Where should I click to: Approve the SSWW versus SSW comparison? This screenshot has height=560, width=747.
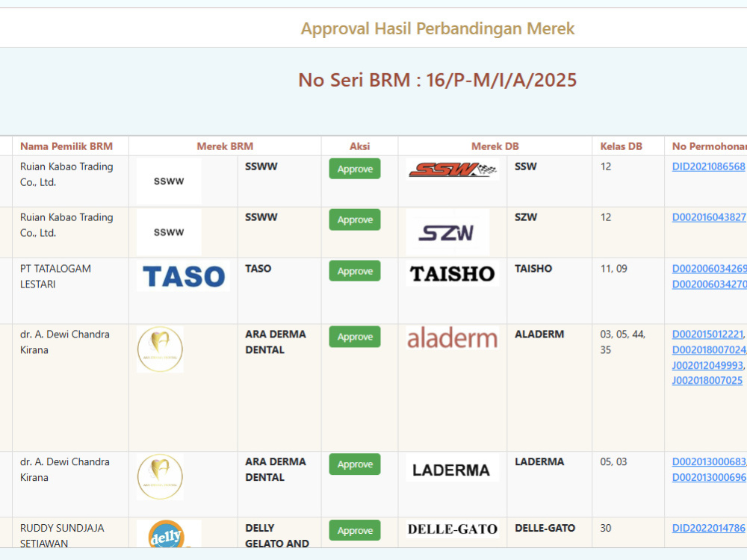[354, 169]
